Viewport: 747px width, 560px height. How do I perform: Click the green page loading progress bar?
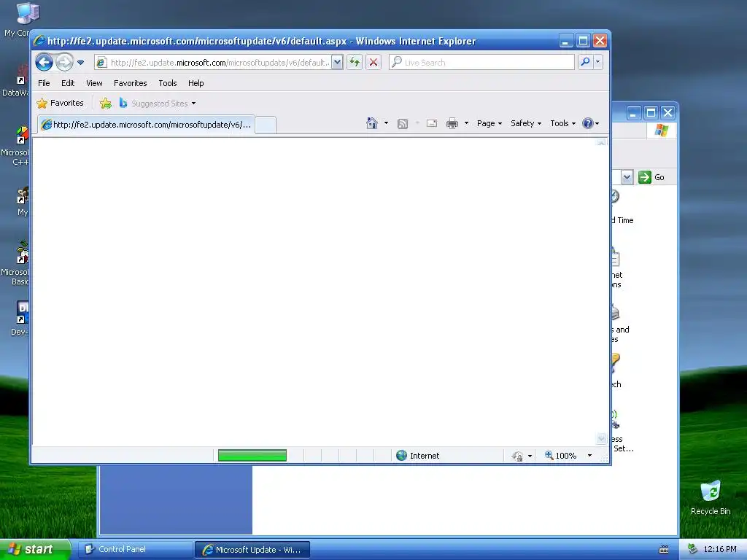pyautogui.click(x=252, y=456)
